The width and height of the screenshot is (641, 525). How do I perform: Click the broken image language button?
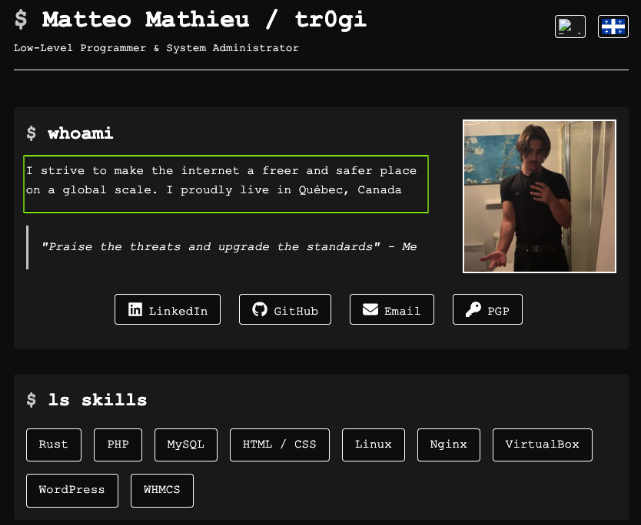pos(570,27)
